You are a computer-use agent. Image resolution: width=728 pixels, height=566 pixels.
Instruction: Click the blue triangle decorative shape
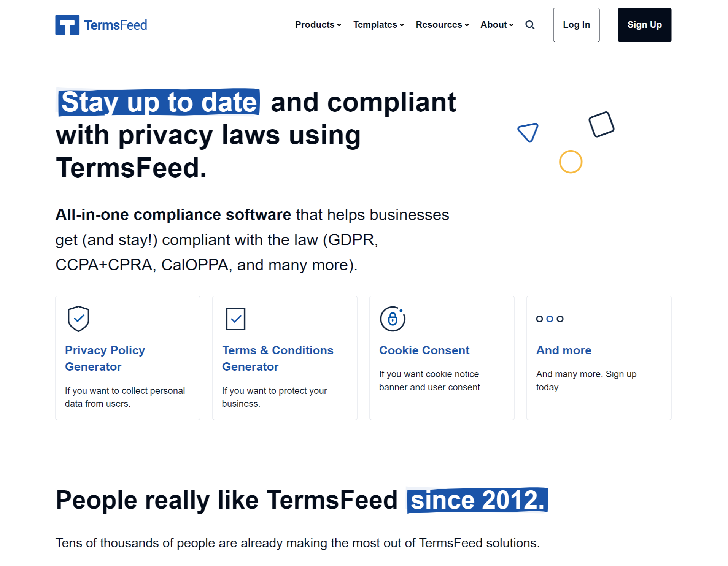tap(528, 132)
